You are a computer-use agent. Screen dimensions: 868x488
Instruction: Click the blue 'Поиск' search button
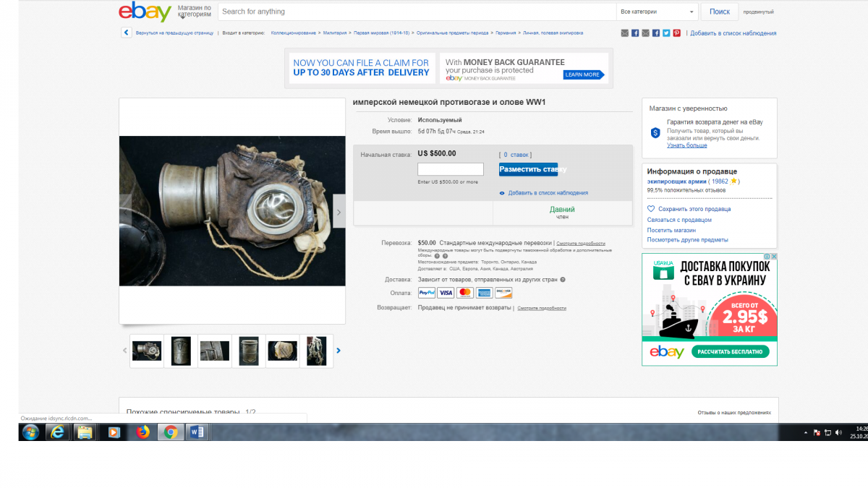[x=720, y=12]
